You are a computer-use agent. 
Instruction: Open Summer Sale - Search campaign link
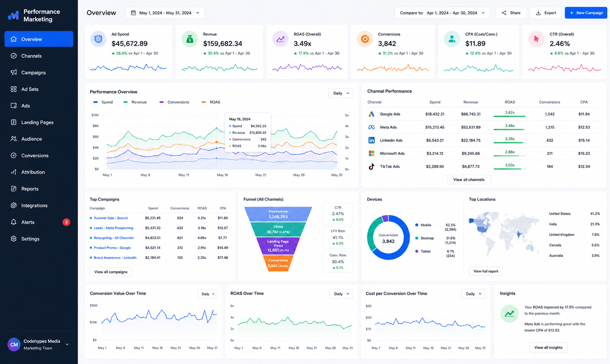point(111,218)
